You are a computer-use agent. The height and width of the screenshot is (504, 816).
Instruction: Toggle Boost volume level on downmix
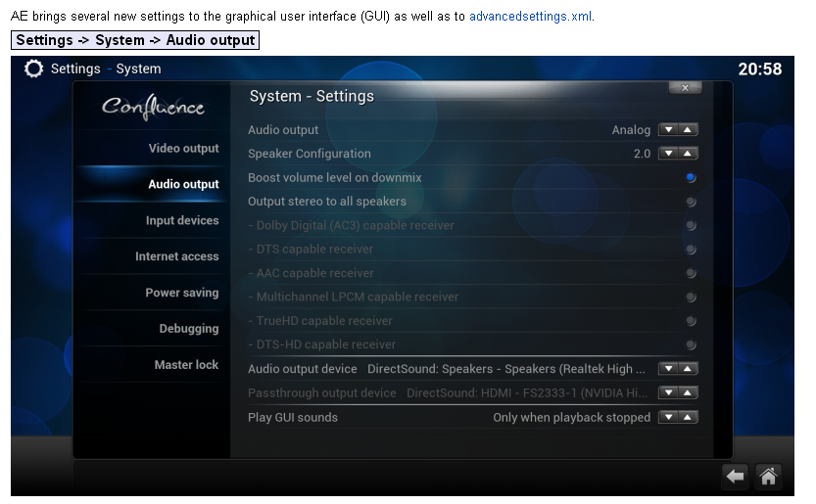tap(691, 177)
